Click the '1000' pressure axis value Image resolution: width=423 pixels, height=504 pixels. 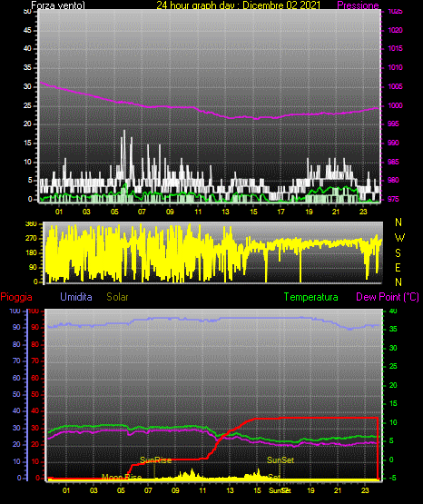tap(395, 105)
